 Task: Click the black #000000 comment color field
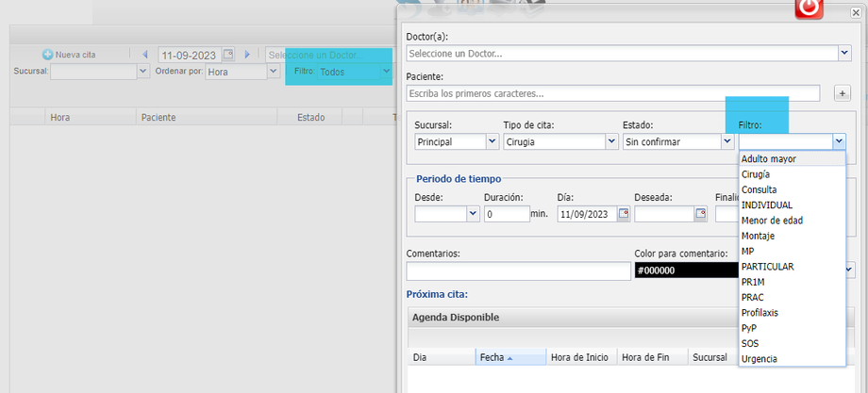click(x=685, y=270)
